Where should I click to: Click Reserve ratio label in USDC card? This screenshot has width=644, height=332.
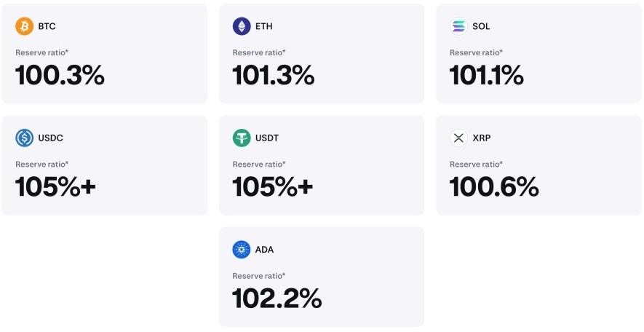tap(42, 165)
